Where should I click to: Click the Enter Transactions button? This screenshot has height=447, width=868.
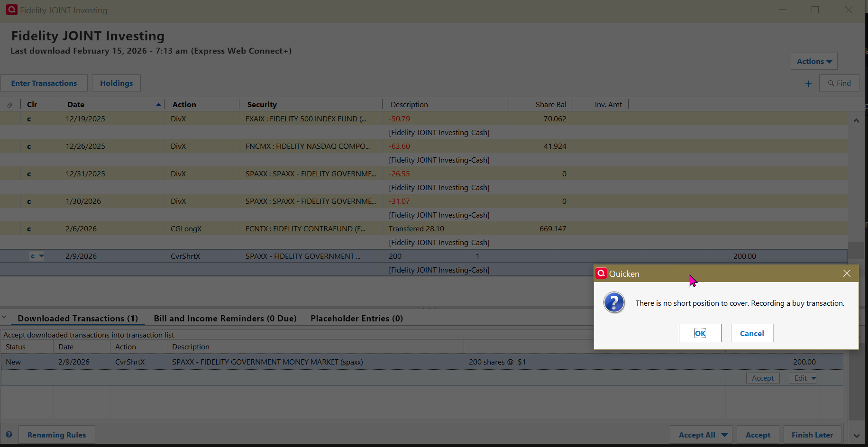(44, 83)
